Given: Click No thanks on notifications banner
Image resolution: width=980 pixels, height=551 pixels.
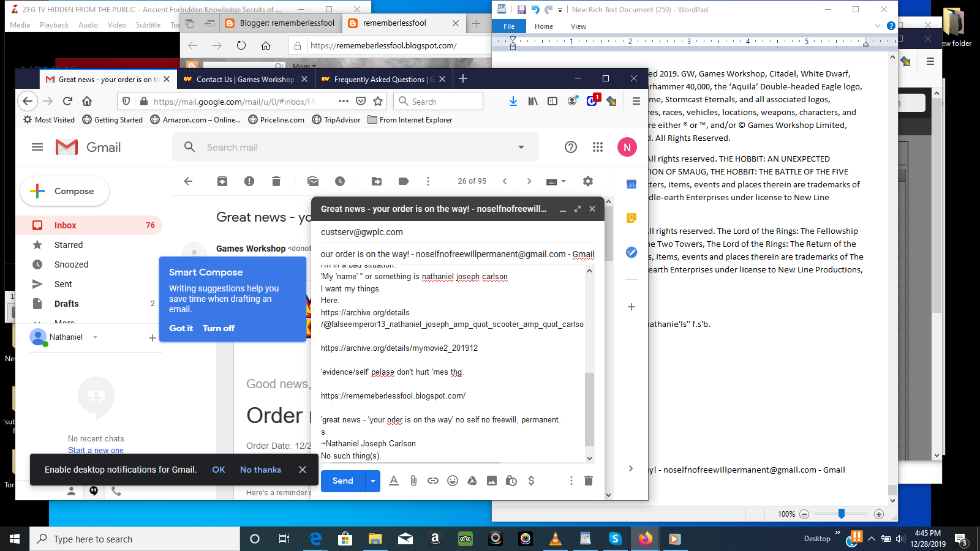Looking at the screenshot, I should tap(260, 470).
